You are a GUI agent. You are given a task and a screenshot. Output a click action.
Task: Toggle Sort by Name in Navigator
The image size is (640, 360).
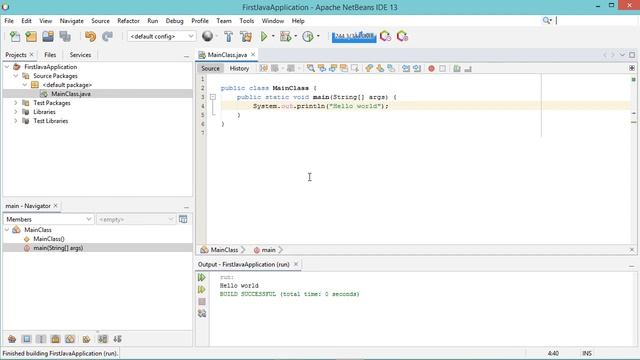coord(103,339)
